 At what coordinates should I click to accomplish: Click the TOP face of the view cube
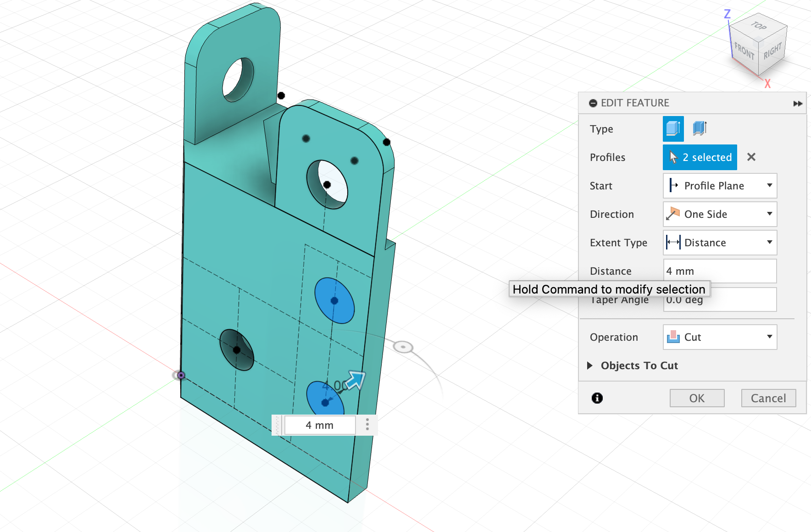coord(759,26)
